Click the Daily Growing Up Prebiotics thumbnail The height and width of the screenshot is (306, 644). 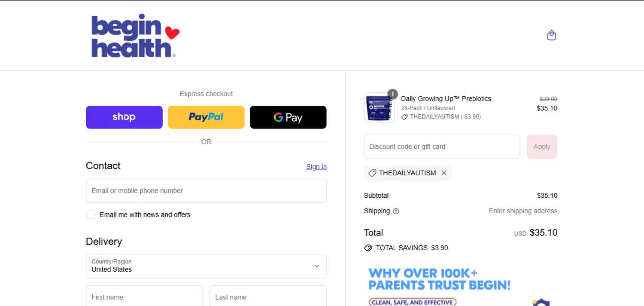click(x=379, y=108)
